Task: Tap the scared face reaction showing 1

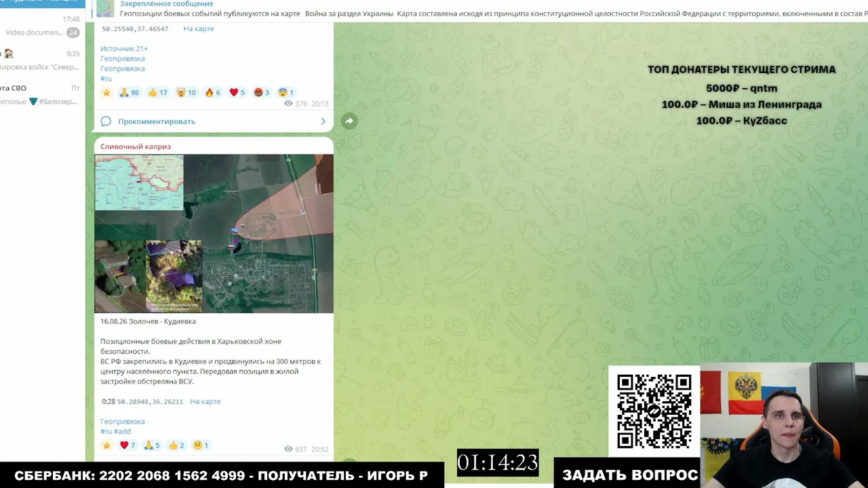Action: tap(285, 92)
